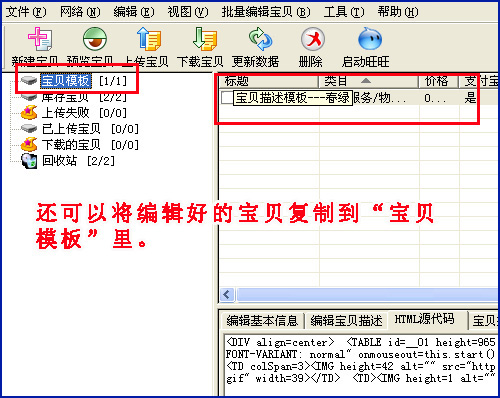Click the 删除 delete icon

pyautogui.click(x=313, y=39)
